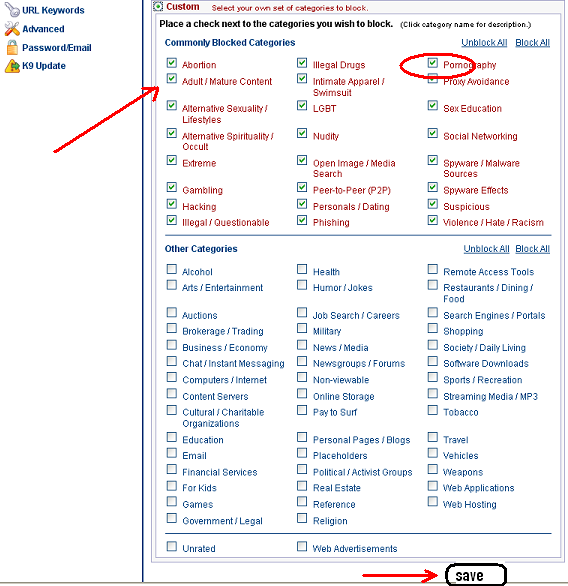Open Advanced tools icon
The width and height of the screenshot is (568, 586).
point(12,29)
